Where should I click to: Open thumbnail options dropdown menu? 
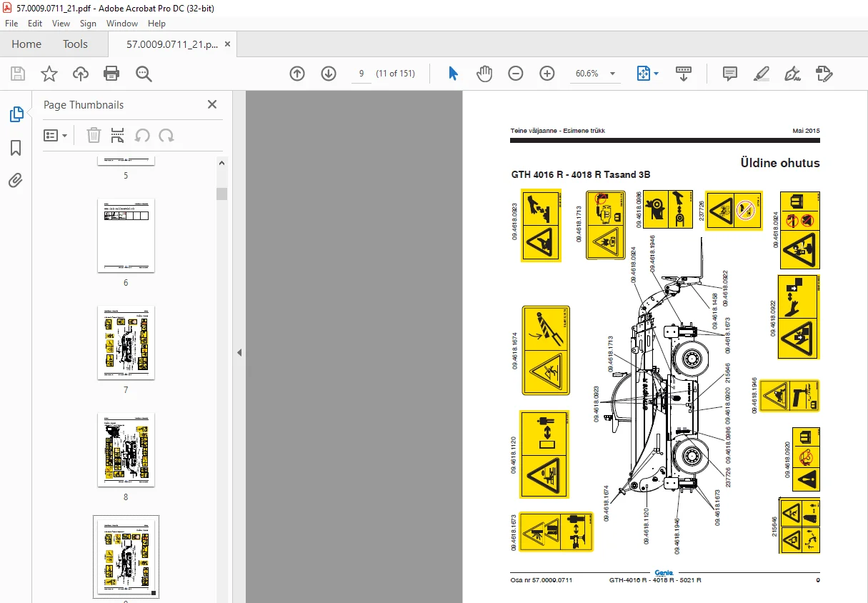point(56,135)
